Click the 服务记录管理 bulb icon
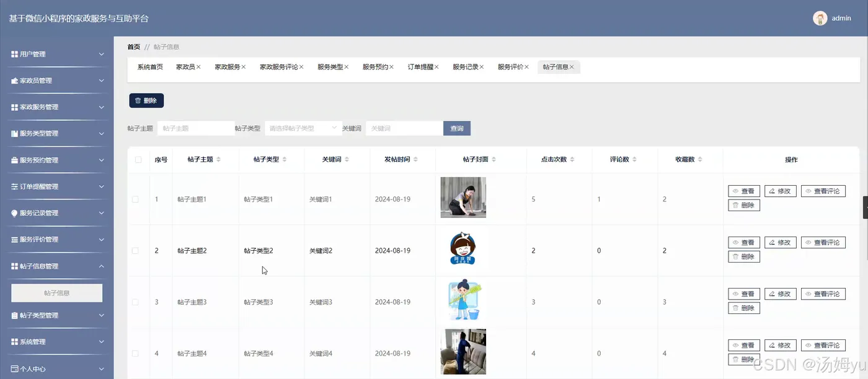 coord(14,213)
